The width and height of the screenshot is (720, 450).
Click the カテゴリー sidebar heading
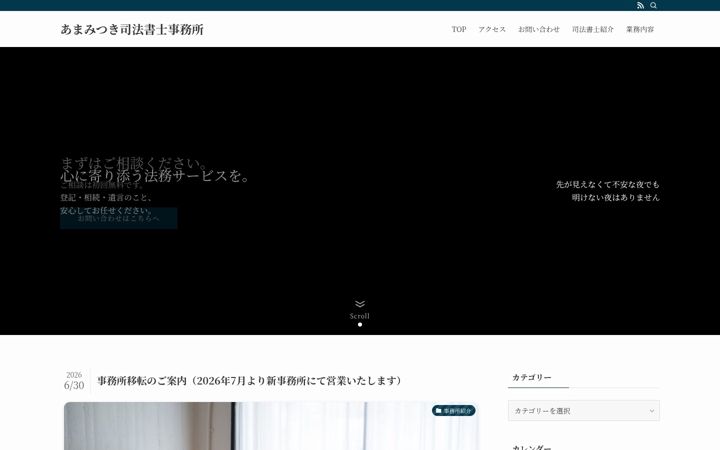click(x=532, y=377)
